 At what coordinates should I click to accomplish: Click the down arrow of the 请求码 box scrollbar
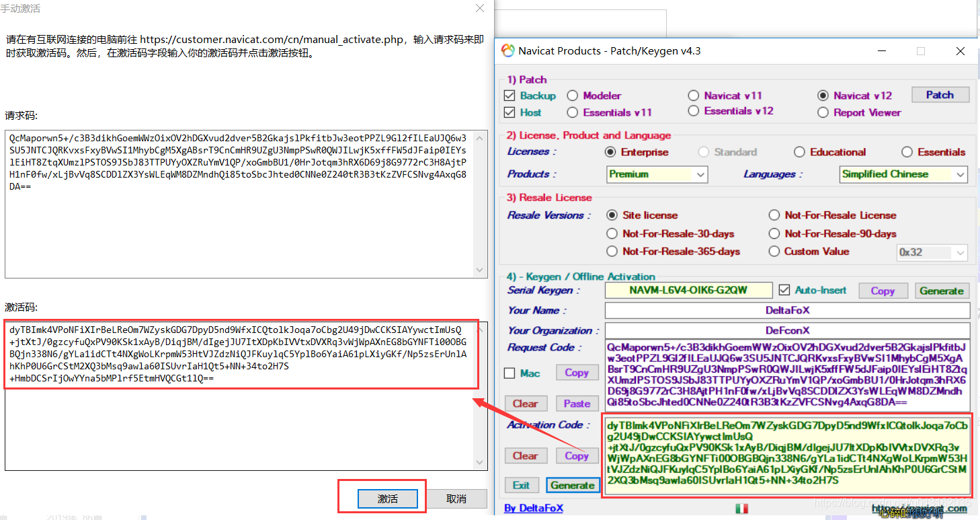(480, 270)
